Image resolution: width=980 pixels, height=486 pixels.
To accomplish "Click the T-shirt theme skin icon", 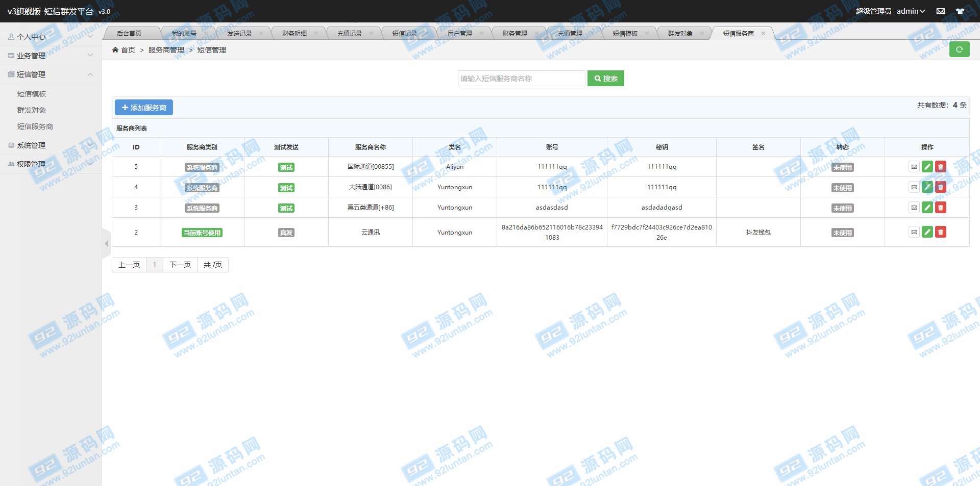I will 960,11.
